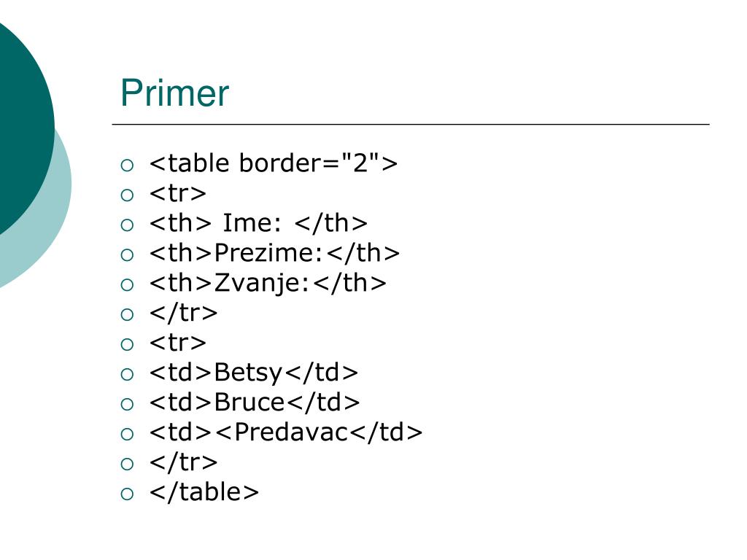Click the table border="2" line
Screen dimensions: 747x560
pos(274,163)
